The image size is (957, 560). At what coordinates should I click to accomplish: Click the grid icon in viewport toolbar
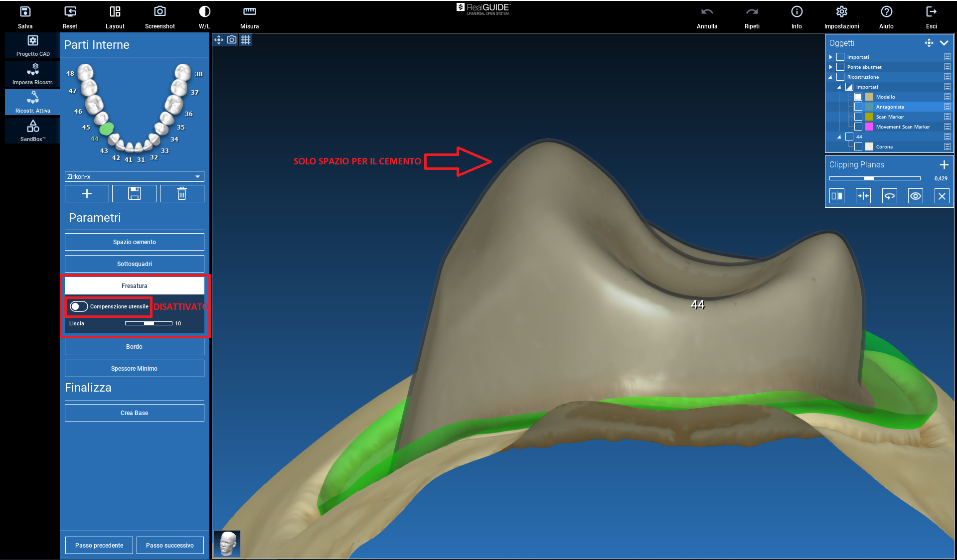tap(246, 40)
